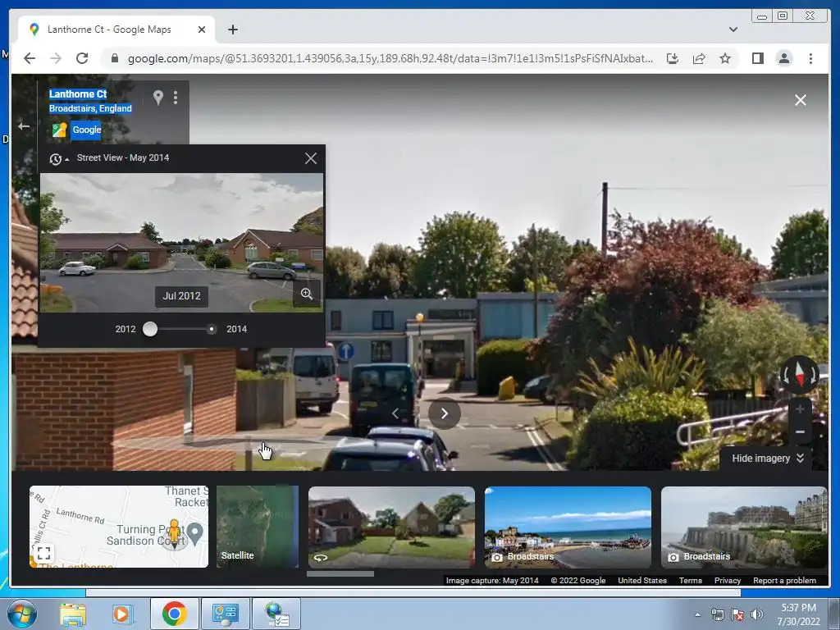Open the Chrome profile menu
The height and width of the screenshot is (630, 840).
783,58
